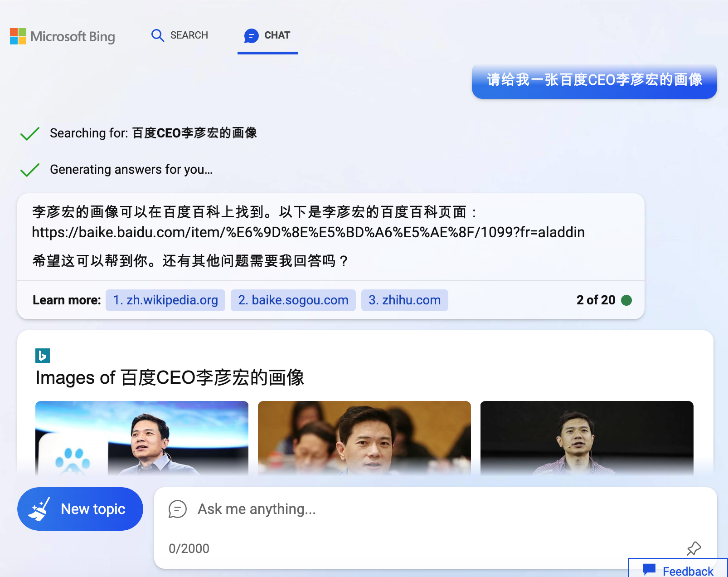The image size is (728, 577).
Task: Click the Feedback flag icon
Action: (x=649, y=569)
